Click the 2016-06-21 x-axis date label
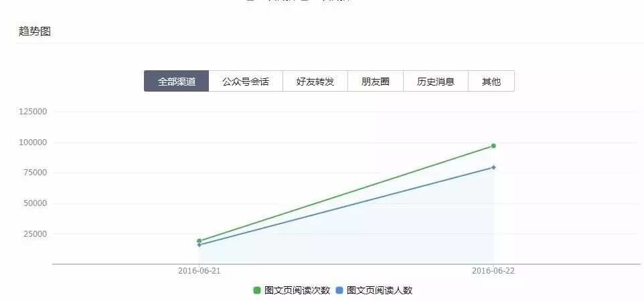This screenshot has height=301, width=644. pyautogui.click(x=199, y=271)
